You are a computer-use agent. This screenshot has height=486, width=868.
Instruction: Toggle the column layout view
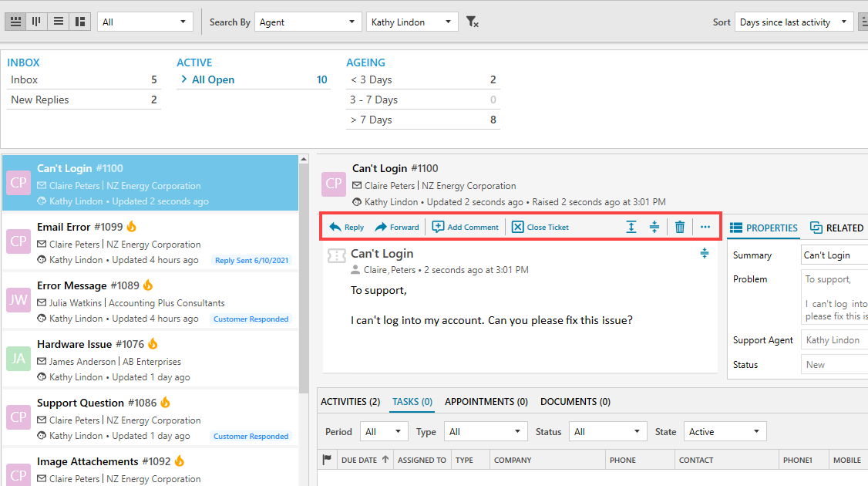tap(36, 22)
